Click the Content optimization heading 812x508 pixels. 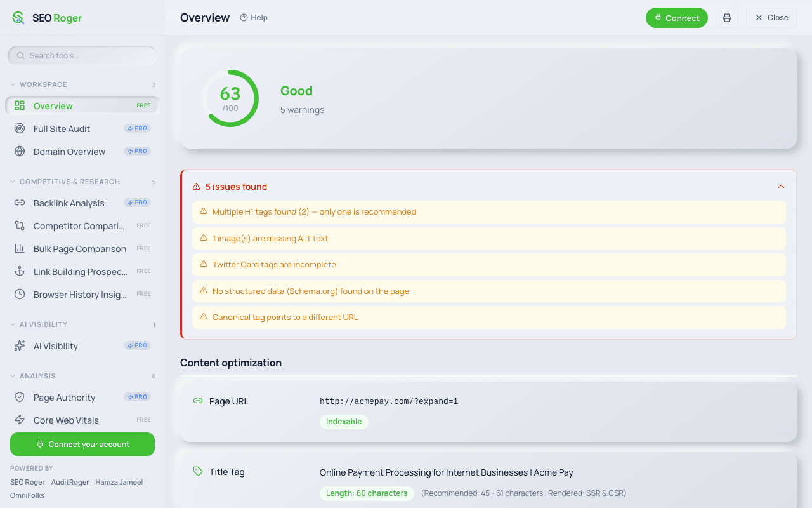pyautogui.click(x=231, y=363)
